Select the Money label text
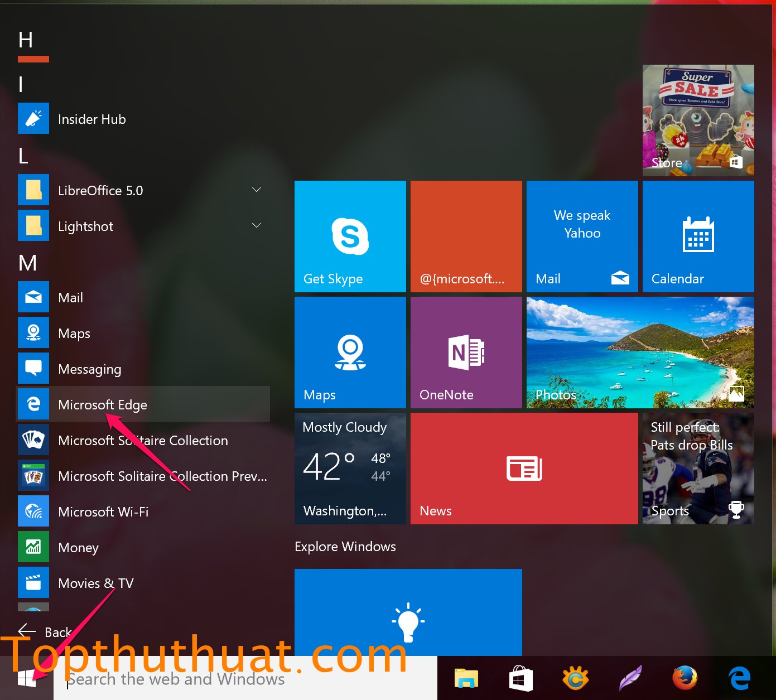The image size is (776, 700). tap(78, 548)
